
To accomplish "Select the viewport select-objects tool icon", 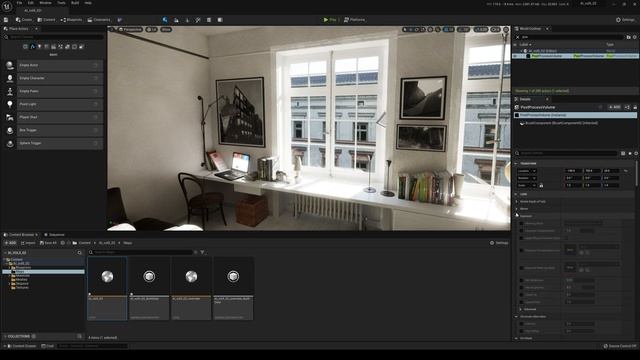I will [x=405, y=29].
